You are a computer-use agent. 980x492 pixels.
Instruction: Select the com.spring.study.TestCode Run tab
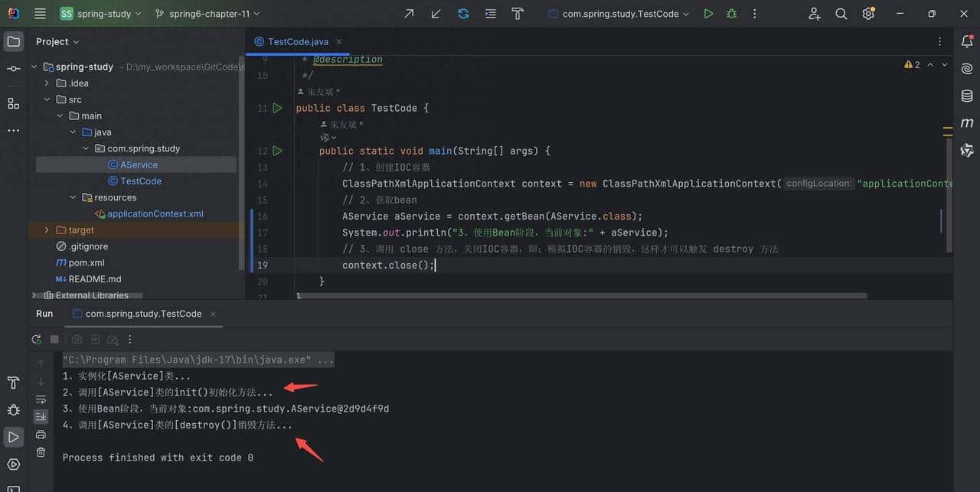pos(143,314)
